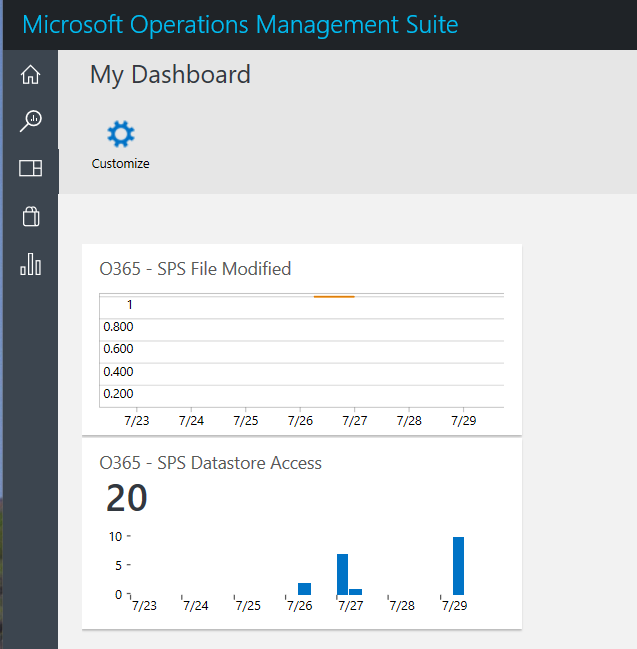637x649 pixels.
Task: Click the Customize label
Action: point(120,163)
